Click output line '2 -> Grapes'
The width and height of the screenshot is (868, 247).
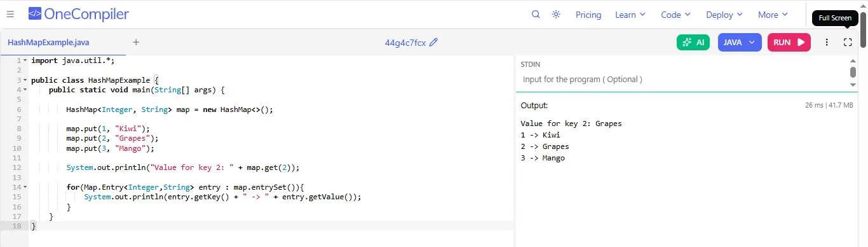[545, 146]
